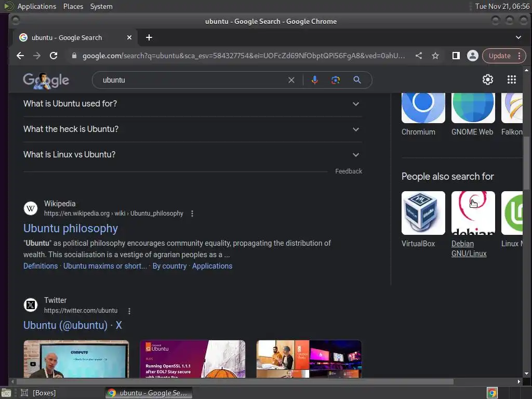The height and width of the screenshot is (399, 532).
Task: Search by image with Google Lens icon
Action: pos(335,80)
